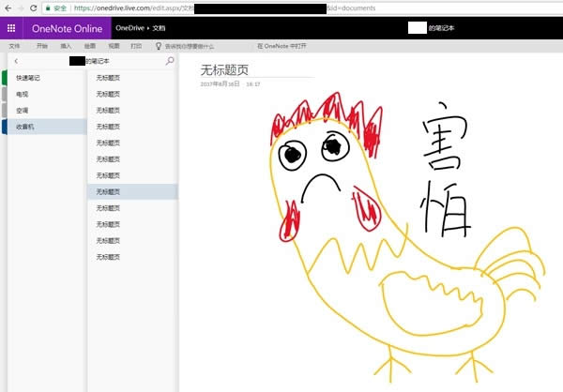Click the OneDrive breadcrumb link
563x392 pixels.
[x=129, y=28]
